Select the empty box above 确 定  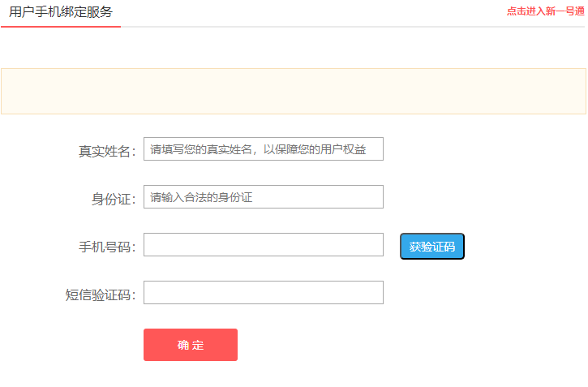pyautogui.click(x=263, y=293)
